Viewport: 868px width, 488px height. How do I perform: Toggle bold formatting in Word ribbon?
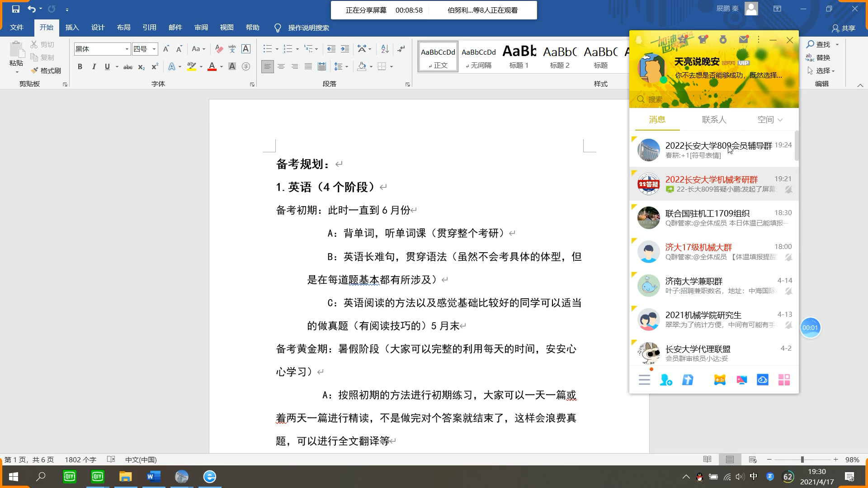click(x=80, y=67)
